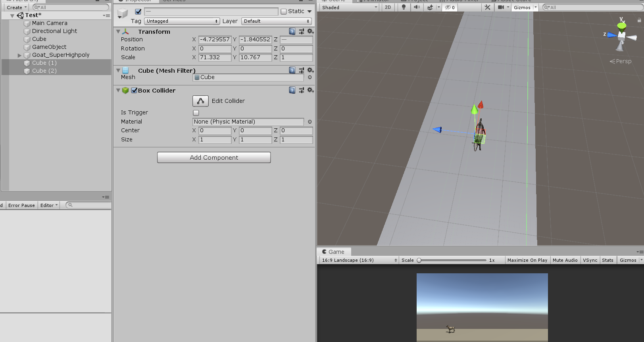This screenshot has height=342, width=644.
Task: Toggle hidden objects visibility counter
Action: click(x=450, y=7)
